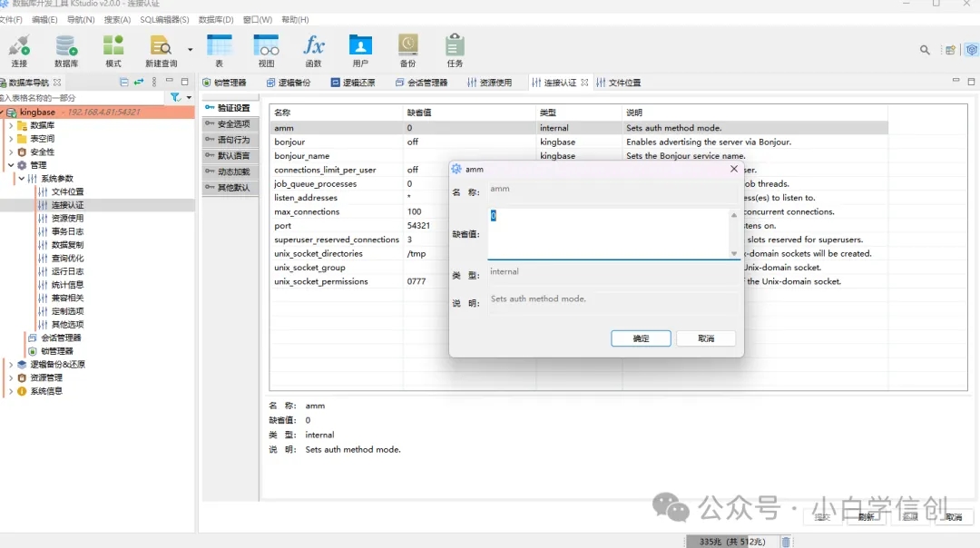Switch to the 资源使用 tab

point(489,83)
